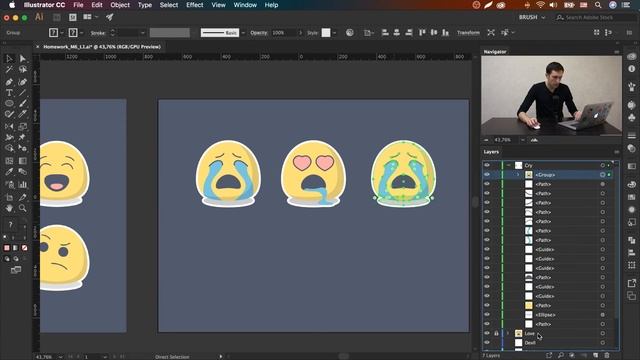Open zoom level dropdown in status bar

[x=60, y=357]
